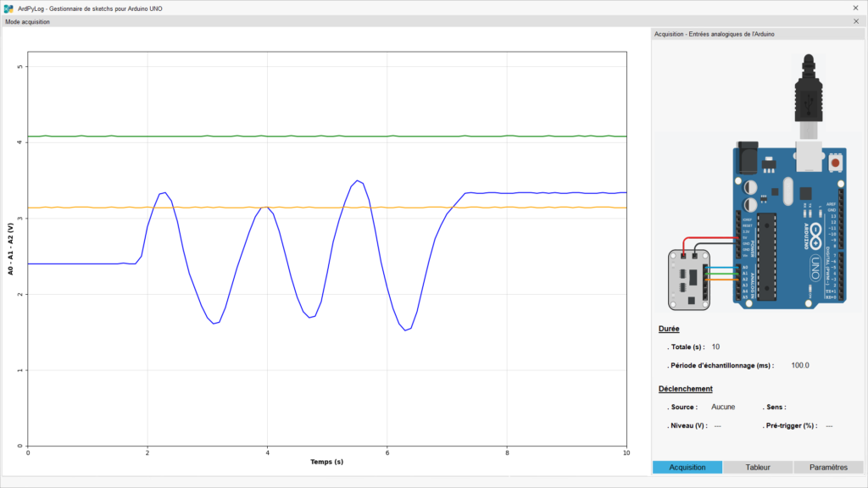The width and height of the screenshot is (868, 488).
Task: Click the sampling period value 100.0
Action: [x=800, y=365]
